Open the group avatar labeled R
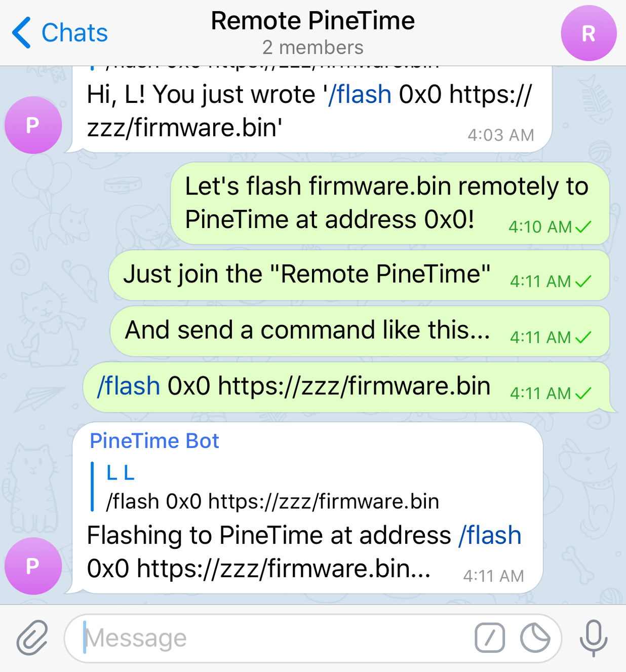The image size is (626, 672). 589,33
